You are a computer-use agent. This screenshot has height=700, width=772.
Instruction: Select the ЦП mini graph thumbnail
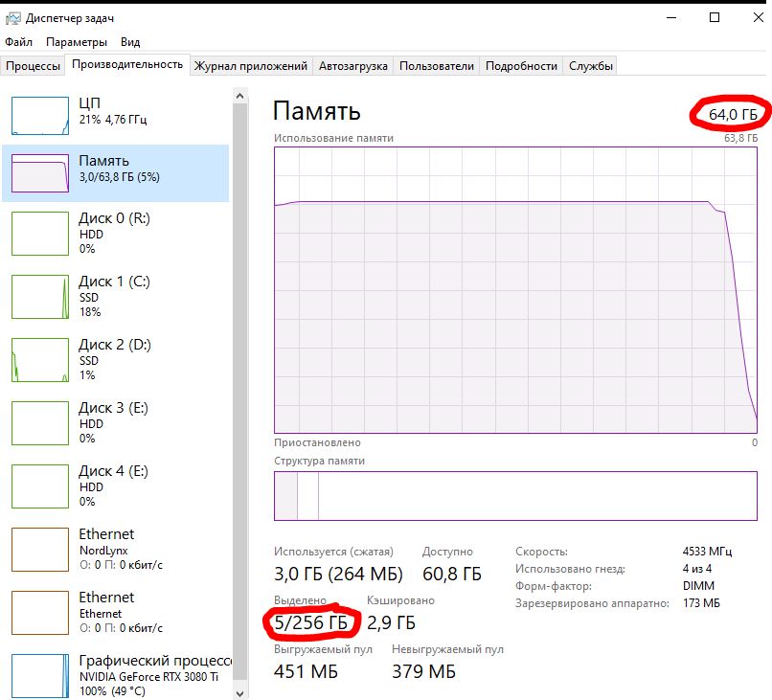[40, 116]
